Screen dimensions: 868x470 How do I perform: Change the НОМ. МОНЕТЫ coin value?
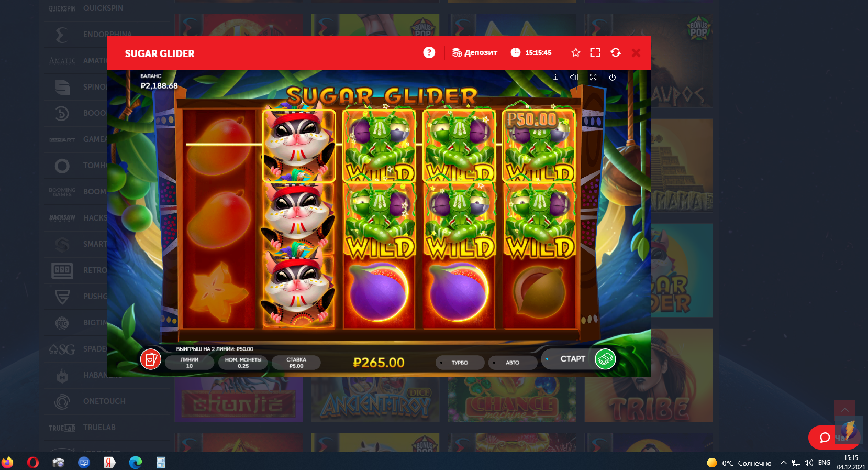[243, 363]
